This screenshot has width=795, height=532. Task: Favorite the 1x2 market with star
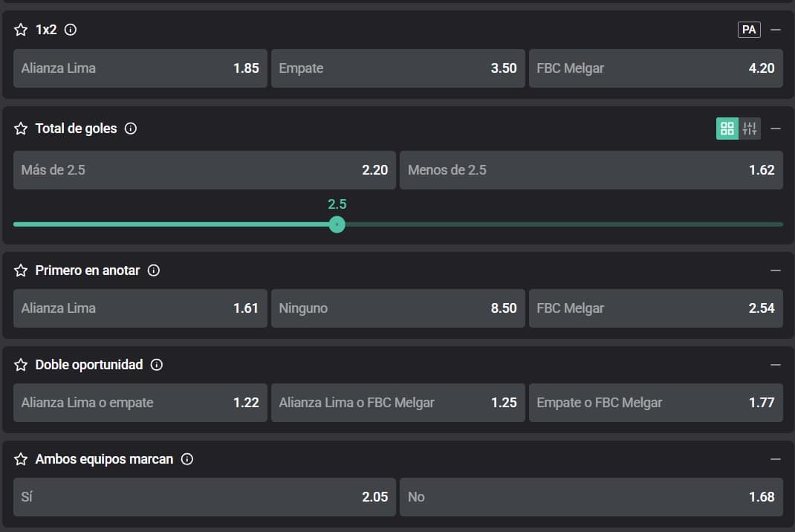coord(21,30)
